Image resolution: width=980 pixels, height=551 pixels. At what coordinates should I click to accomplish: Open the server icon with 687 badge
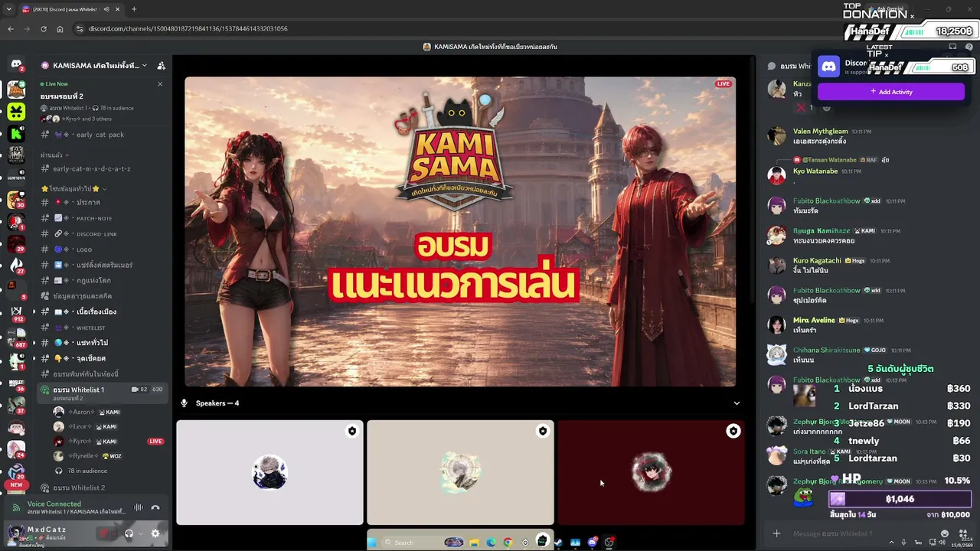point(16,337)
